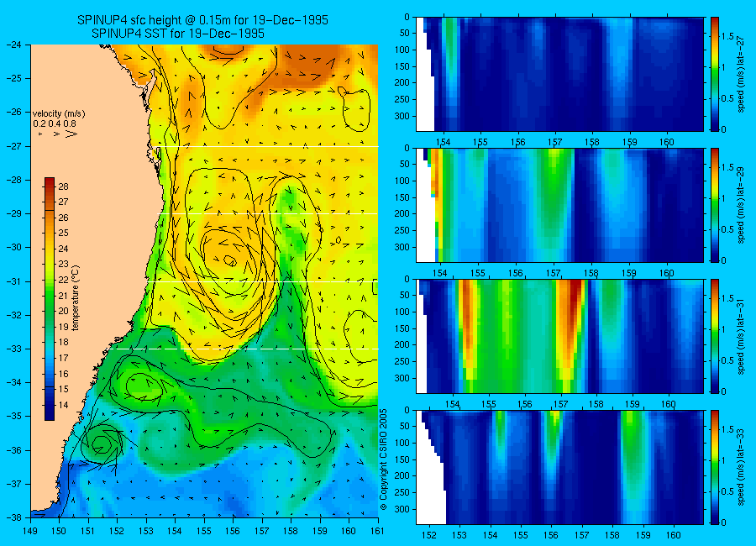Click the speed color bar for lat=-31
The image size is (756, 546).
[715, 336]
